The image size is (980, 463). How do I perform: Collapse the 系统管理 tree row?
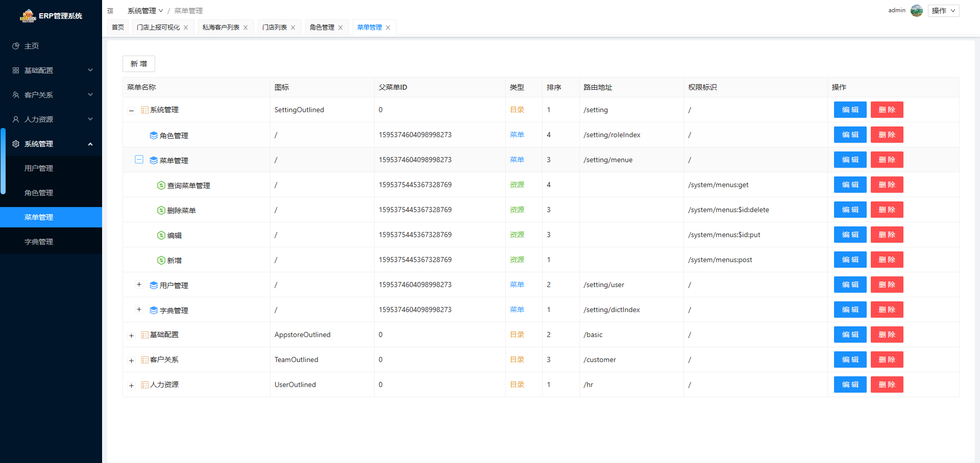(131, 111)
